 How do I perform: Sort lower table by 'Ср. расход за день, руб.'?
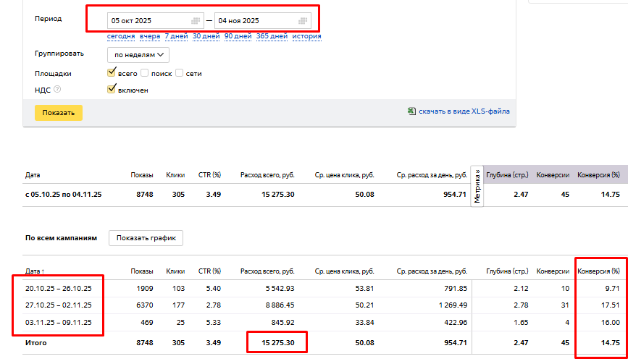click(432, 271)
